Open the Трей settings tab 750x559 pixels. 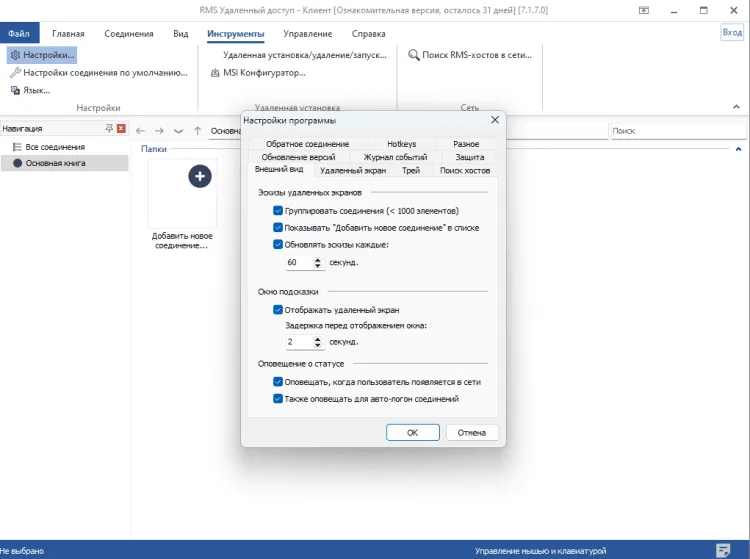click(410, 170)
